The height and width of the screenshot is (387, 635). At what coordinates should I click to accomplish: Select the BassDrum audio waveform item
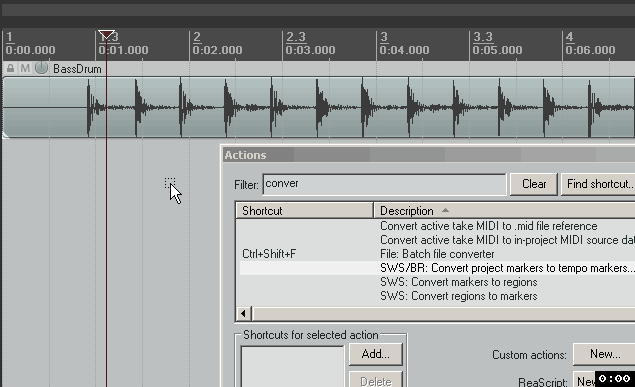319,108
